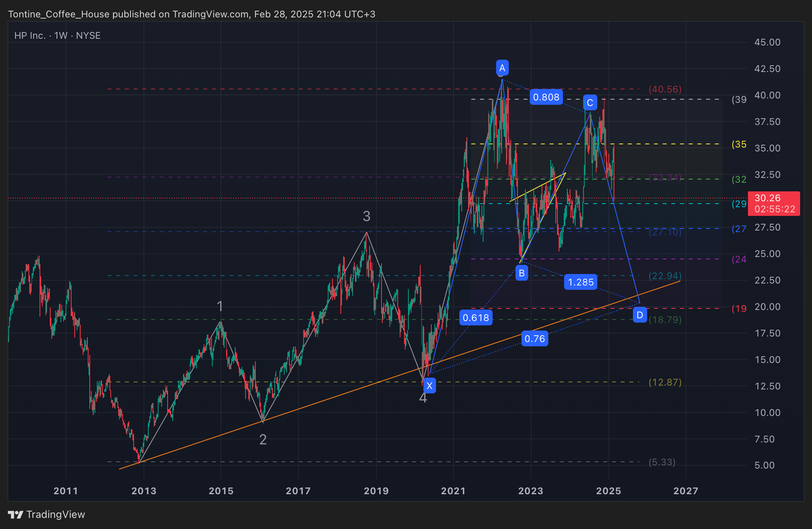Select the blue point A marker
Image resolution: width=812 pixels, height=529 pixels.
pos(502,68)
